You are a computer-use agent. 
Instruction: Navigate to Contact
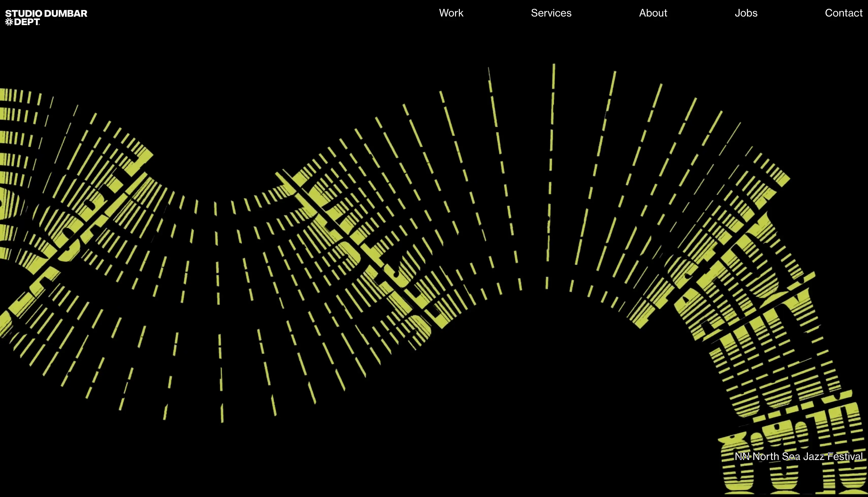click(x=843, y=13)
